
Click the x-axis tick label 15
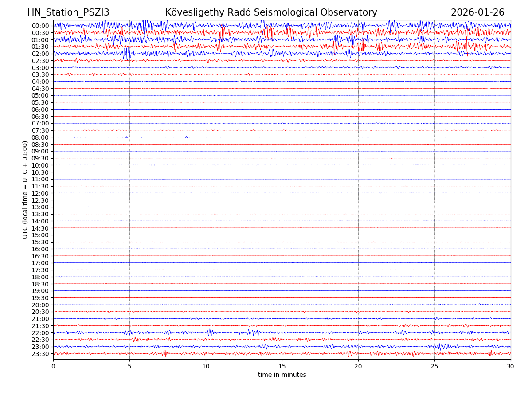tap(282, 367)
